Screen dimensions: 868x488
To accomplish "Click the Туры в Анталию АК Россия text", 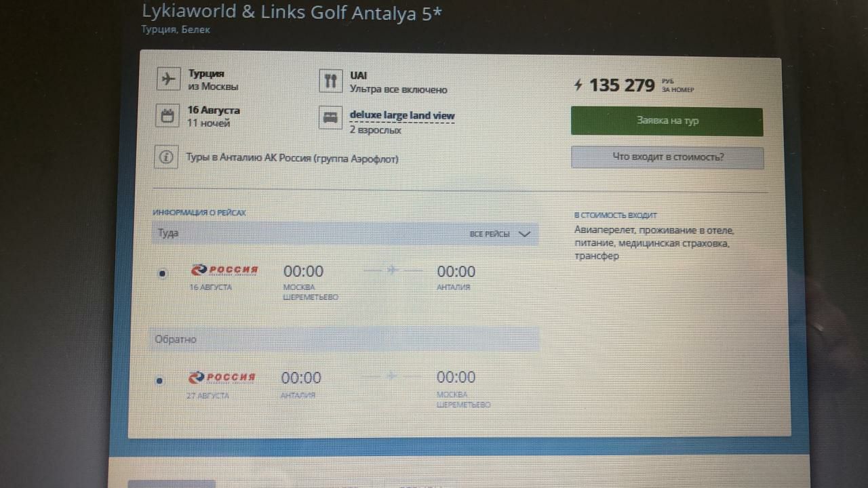I will (x=292, y=159).
